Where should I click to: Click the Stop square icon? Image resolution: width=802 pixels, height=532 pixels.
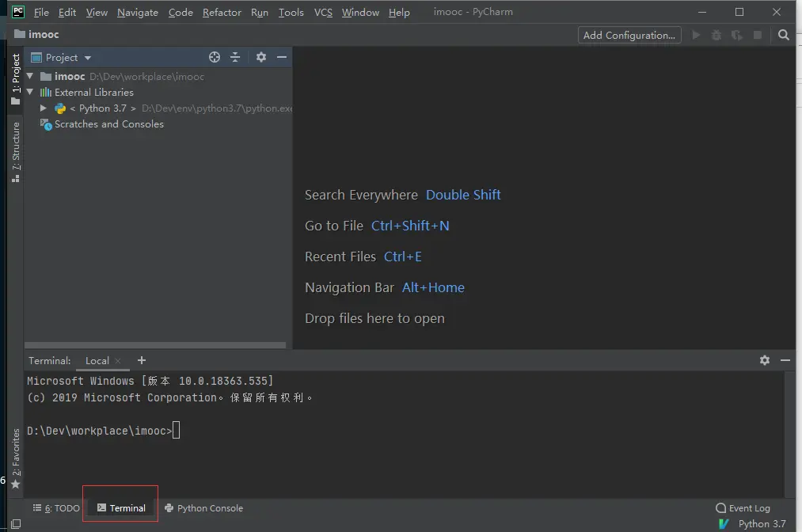click(758, 35)
